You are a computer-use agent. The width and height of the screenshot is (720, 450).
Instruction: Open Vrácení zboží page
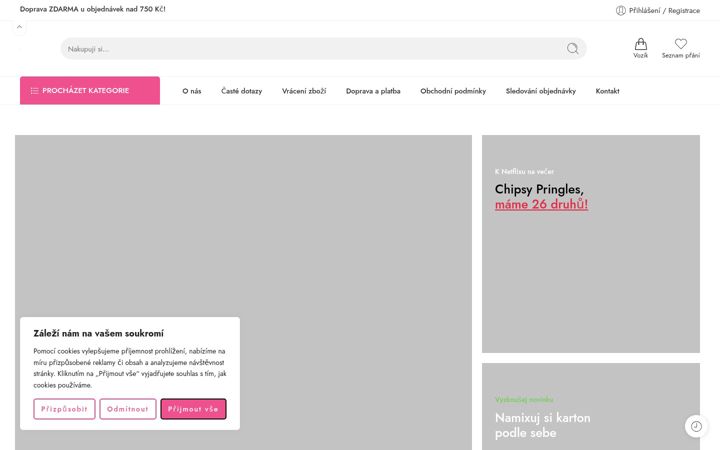[304, 91]
